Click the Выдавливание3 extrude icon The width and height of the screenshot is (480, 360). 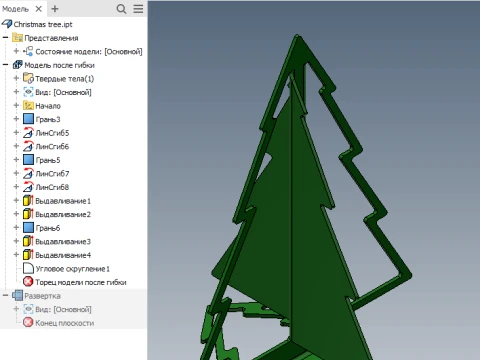pos(28,241)
